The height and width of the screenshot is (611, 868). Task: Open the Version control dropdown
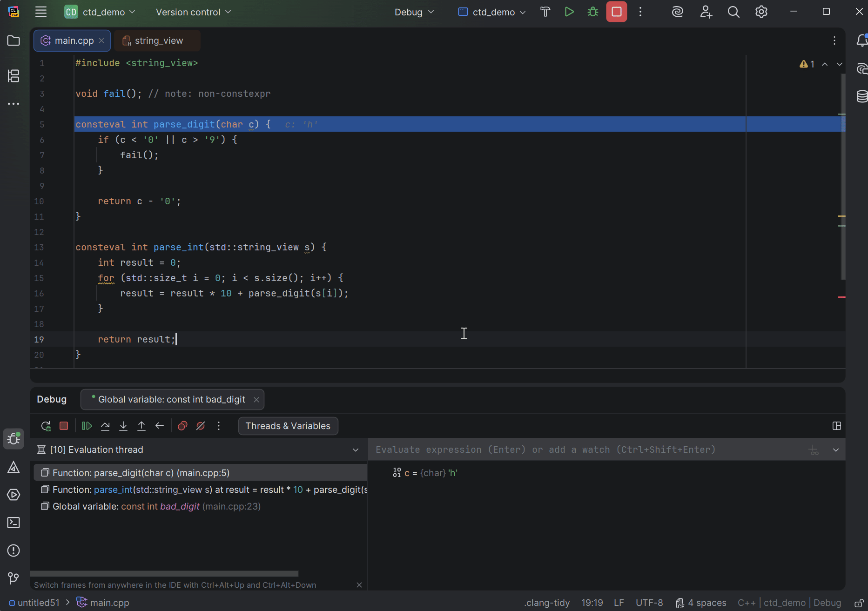click(x=193, y=12)
